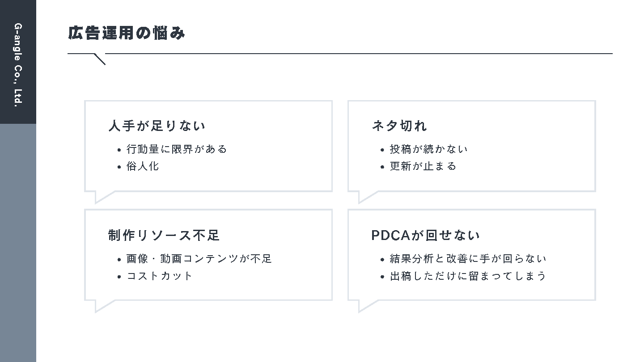Click the 更新が止まる bullet text
Image resolution: width=644 pixels, height=362 pixels.
423,166
